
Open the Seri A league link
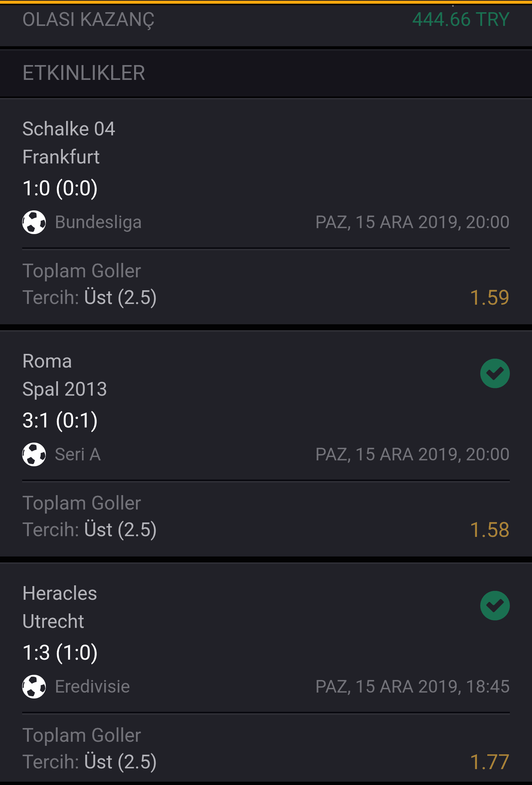pyautogui.click(x=78, y=454)
